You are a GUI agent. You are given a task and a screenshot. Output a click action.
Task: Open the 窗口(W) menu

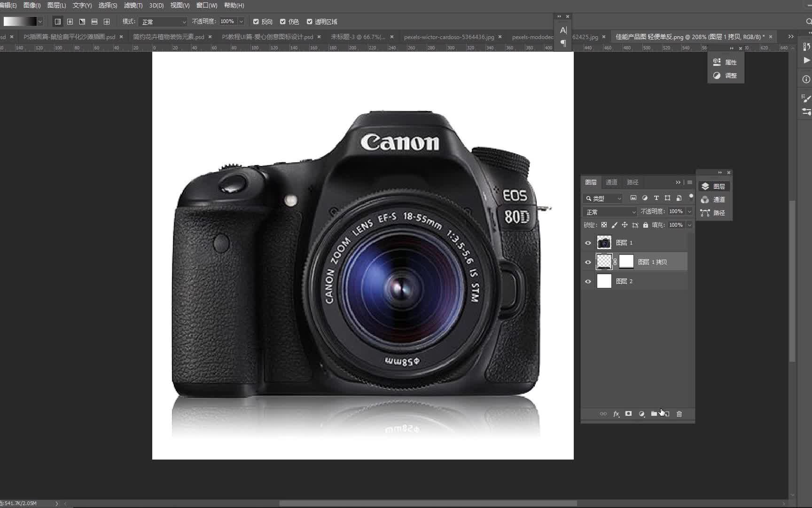207,5
